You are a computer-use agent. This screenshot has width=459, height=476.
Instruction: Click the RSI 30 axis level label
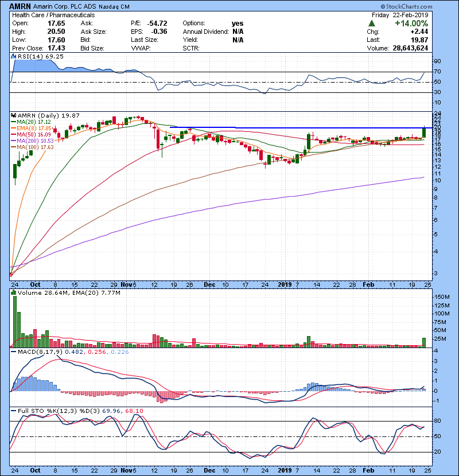pos(437,92)
